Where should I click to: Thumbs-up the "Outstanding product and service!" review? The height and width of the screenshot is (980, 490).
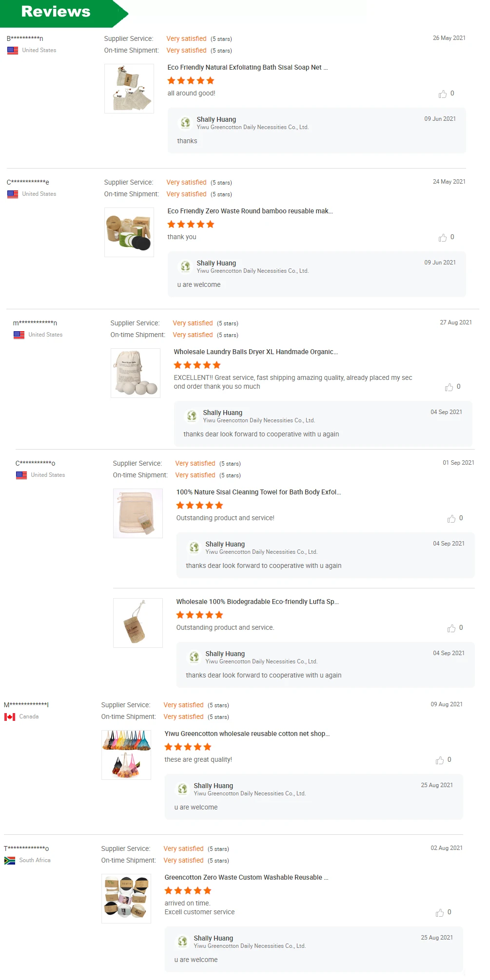click(451, 519)
